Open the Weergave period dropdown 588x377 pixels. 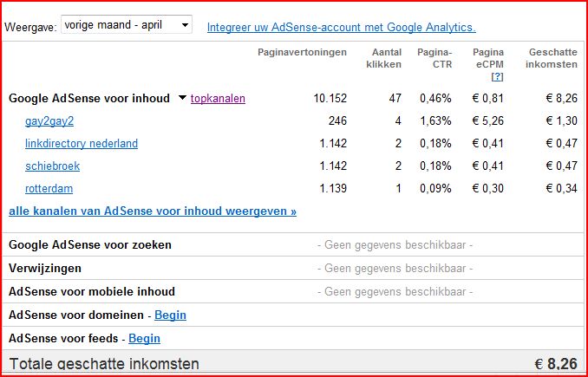tap(127, 25)
